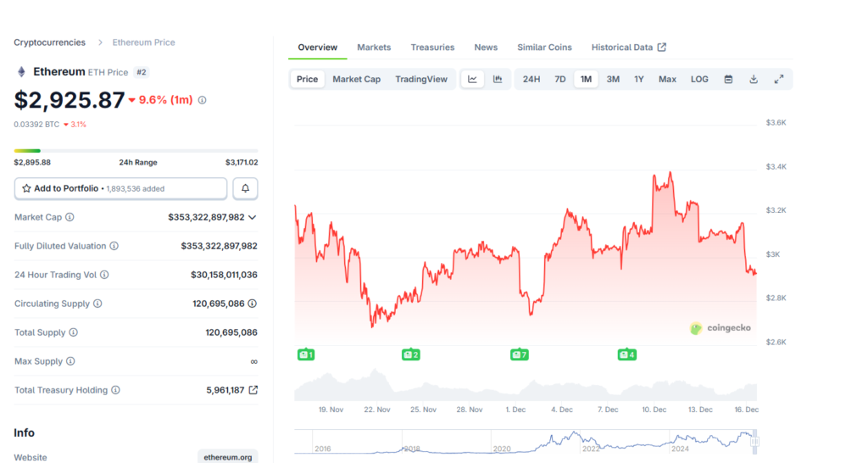Click the line chart view icon
Viewport: 868px width, 463px height.
click(x=472, y=79)
